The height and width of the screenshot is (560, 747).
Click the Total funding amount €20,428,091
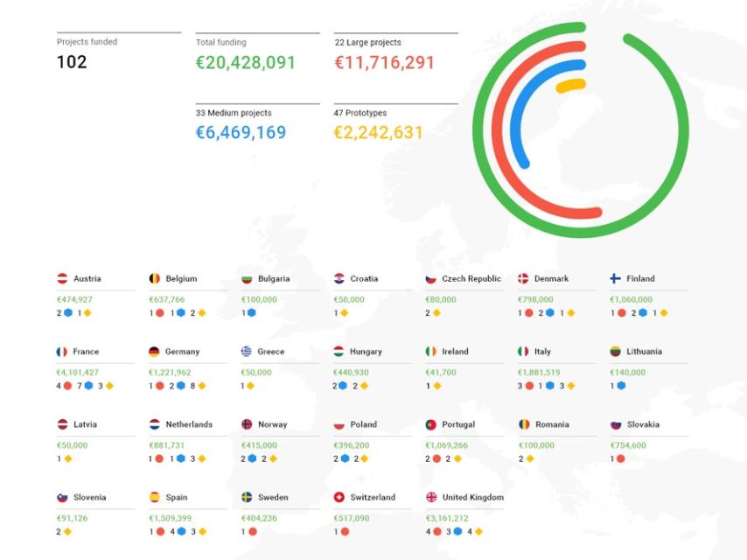click(x=246, y=63)
